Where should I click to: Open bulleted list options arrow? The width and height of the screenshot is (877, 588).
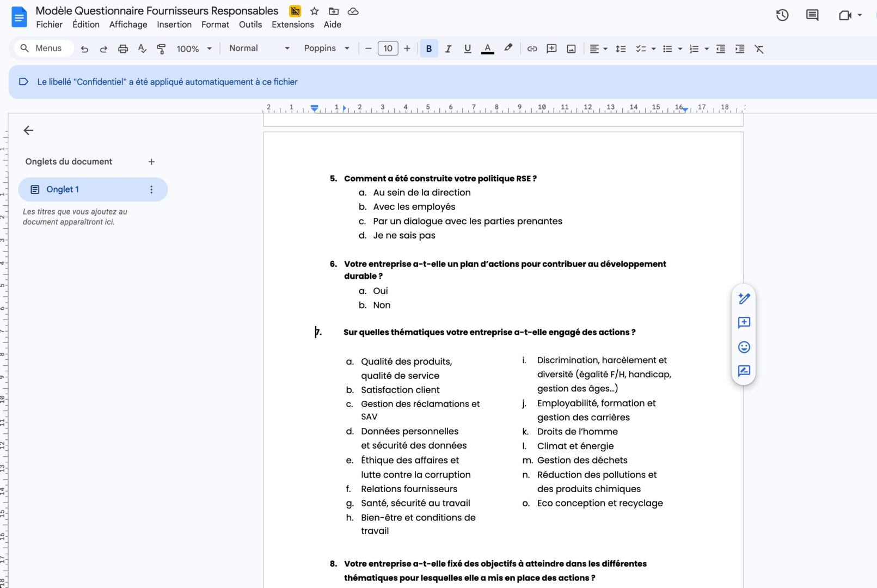point(680,48)
